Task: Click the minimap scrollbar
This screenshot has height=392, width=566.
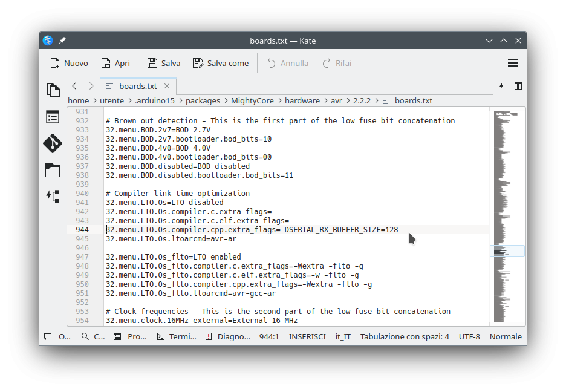Action: (x=507, y=217)
